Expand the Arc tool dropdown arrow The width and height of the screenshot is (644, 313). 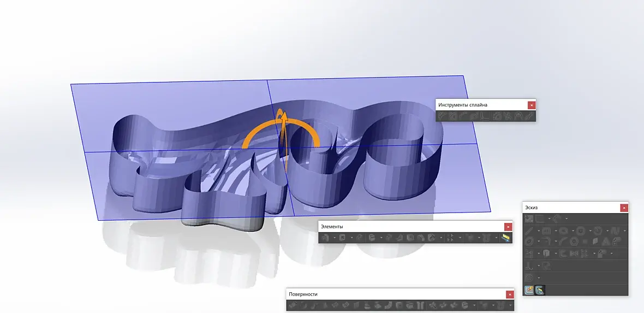click(x=607, y=231)
